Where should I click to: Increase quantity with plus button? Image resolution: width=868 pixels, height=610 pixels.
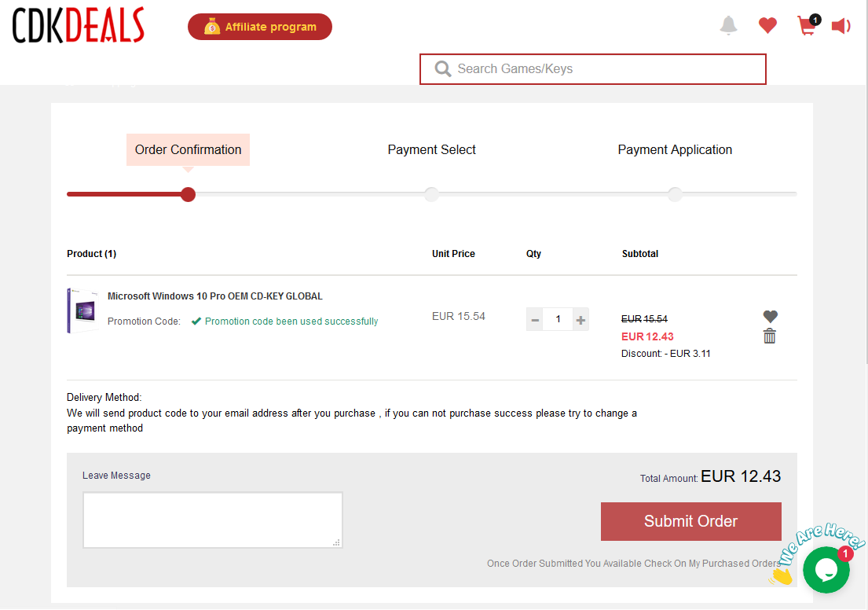point(580,320)
